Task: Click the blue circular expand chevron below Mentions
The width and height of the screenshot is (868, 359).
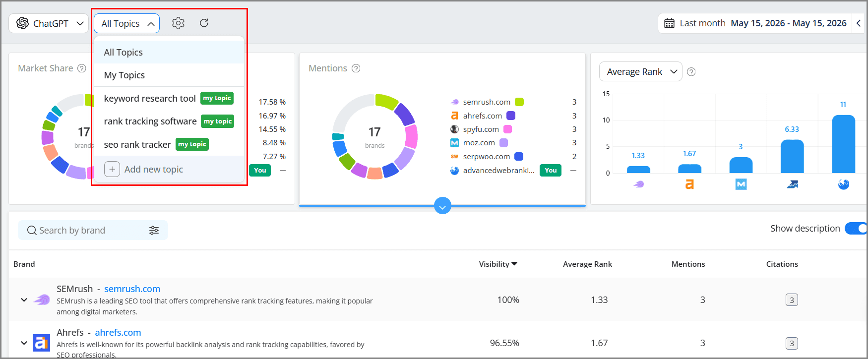Action: (x=442, y=205)
